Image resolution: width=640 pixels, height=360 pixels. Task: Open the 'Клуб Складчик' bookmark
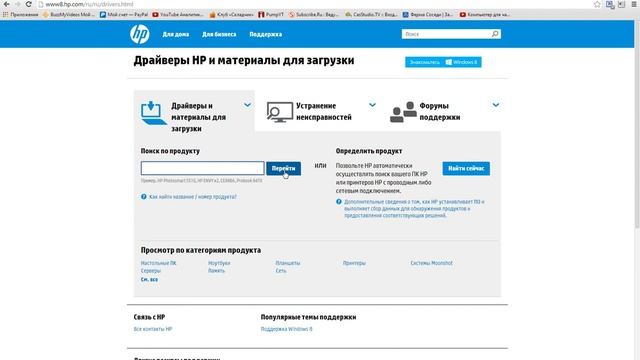[x=231, y=14]
